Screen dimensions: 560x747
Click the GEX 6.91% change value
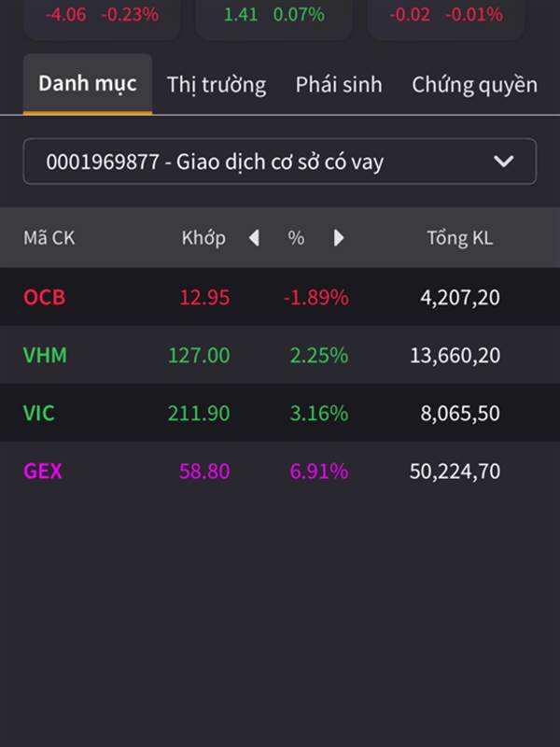319,471
